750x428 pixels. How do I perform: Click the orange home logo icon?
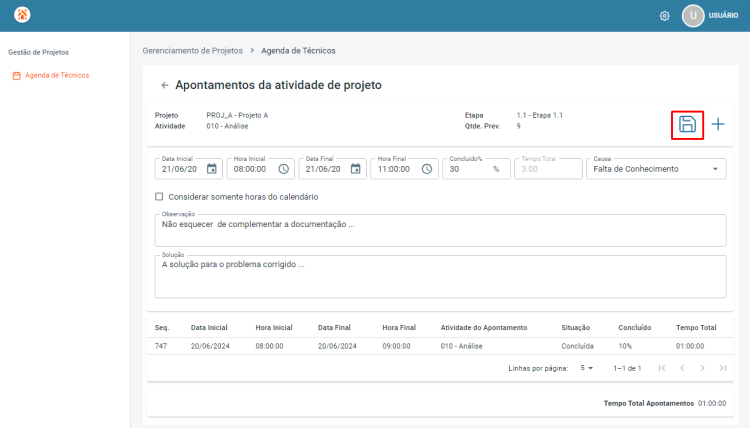click(22, 15)
